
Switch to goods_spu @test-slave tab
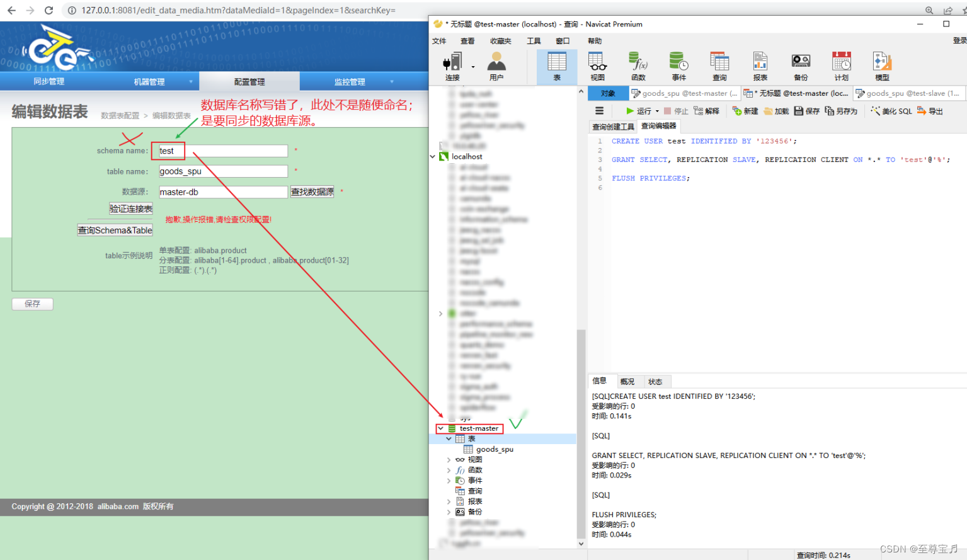pos(908,93)
